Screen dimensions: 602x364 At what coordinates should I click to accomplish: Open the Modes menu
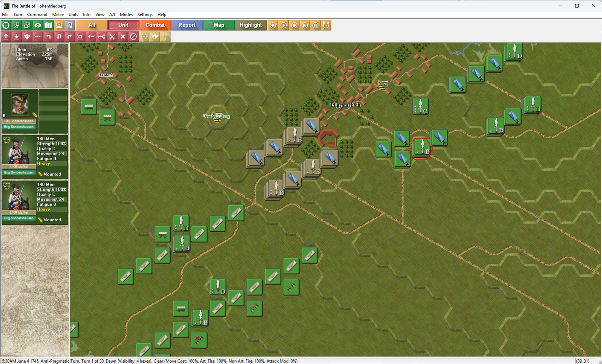(x=126, y=15)
